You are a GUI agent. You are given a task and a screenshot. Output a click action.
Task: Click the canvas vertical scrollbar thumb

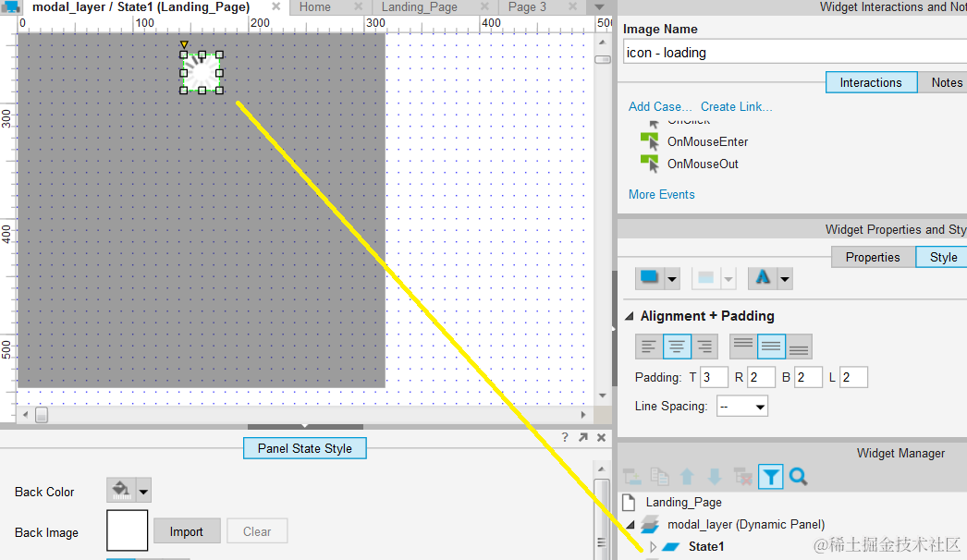point(603,60)
